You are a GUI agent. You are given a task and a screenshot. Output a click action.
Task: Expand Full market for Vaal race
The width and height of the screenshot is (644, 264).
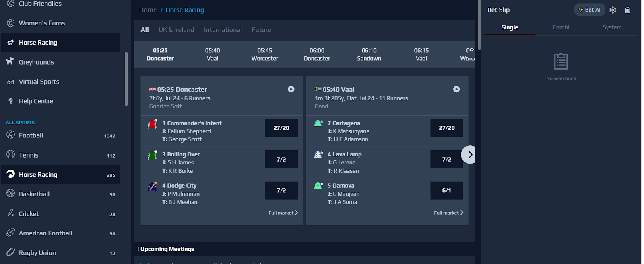448,213
